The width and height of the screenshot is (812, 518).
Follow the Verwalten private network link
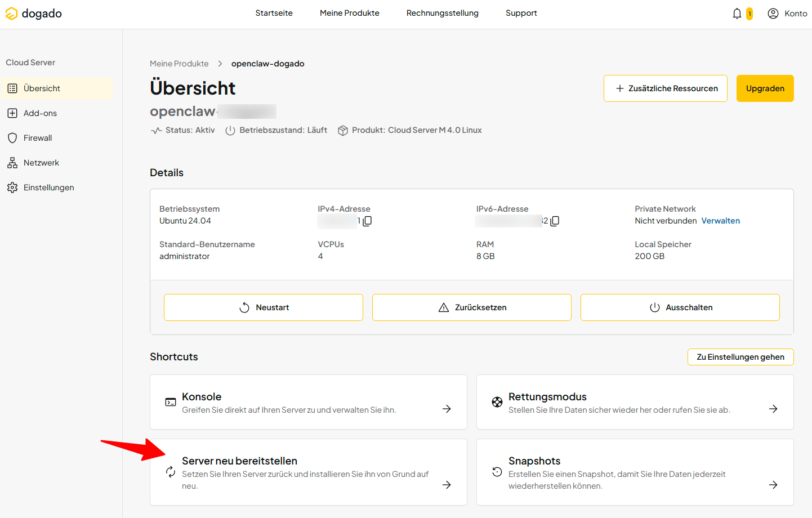pyautogui.click(x=721, y=221)
